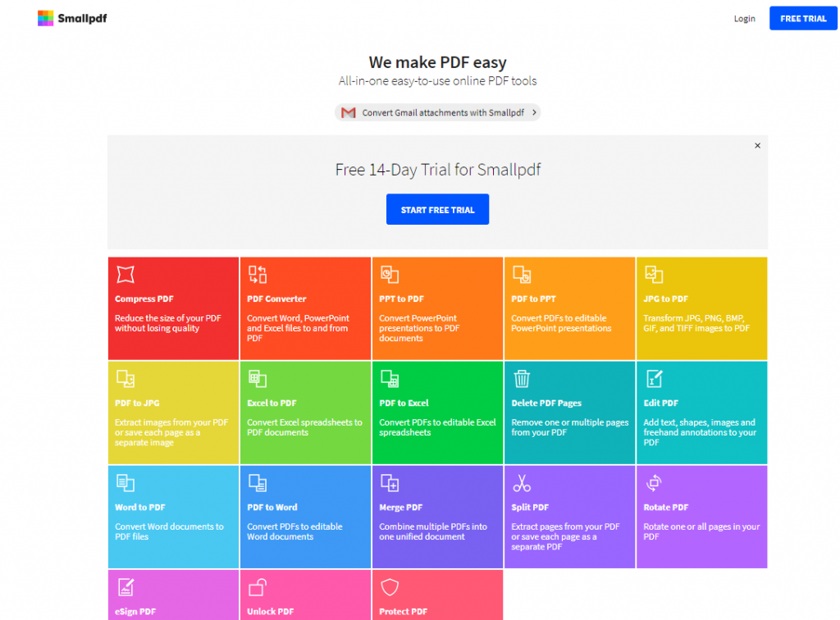Screen dimensions: 840x620
Task: Click the Edit PDF pencil icon
Action: (x=654, y=379)
